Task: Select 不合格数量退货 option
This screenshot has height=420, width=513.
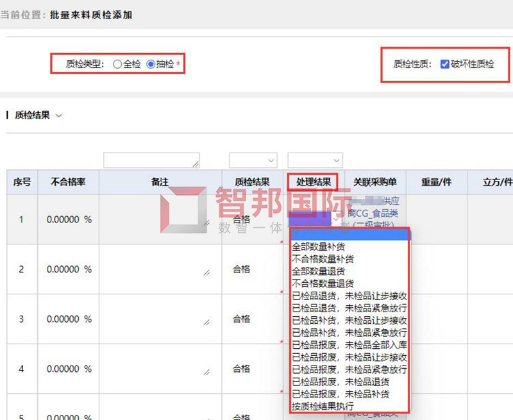Action: (323, 283)
